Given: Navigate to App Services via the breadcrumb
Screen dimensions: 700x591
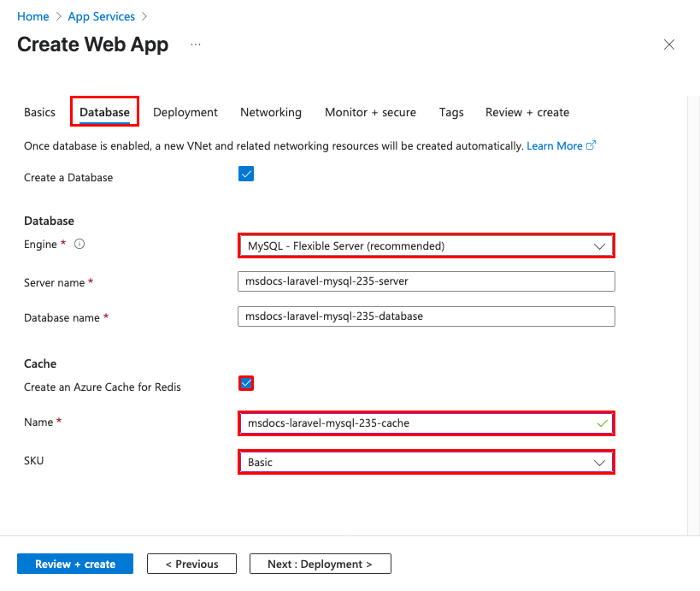Looking at the screenshot, I should [101, 16].
